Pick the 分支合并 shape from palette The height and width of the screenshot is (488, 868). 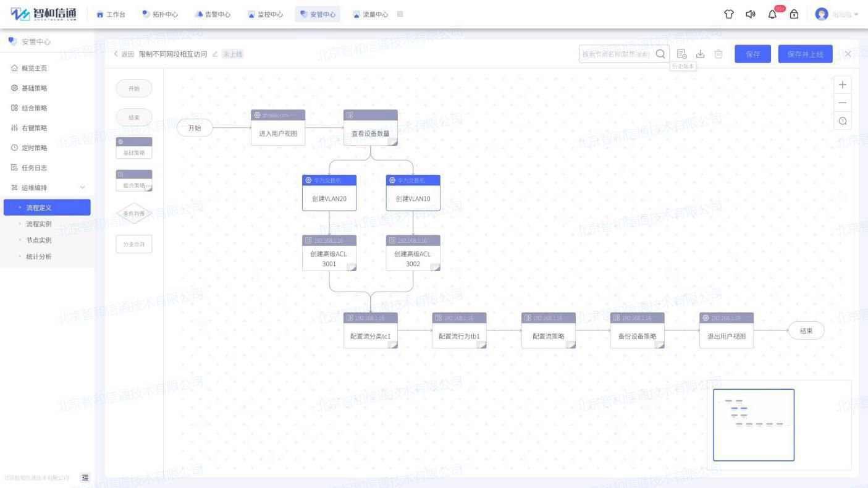click(x=134, y=244)
